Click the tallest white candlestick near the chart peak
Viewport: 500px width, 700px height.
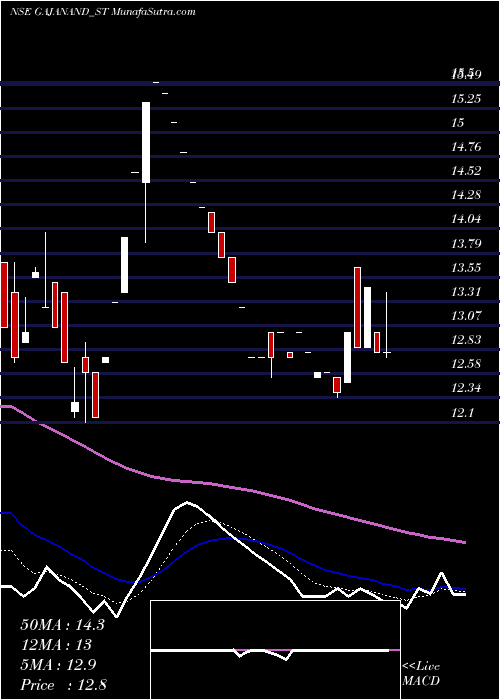pyautogui.click(x=146, y=142)
